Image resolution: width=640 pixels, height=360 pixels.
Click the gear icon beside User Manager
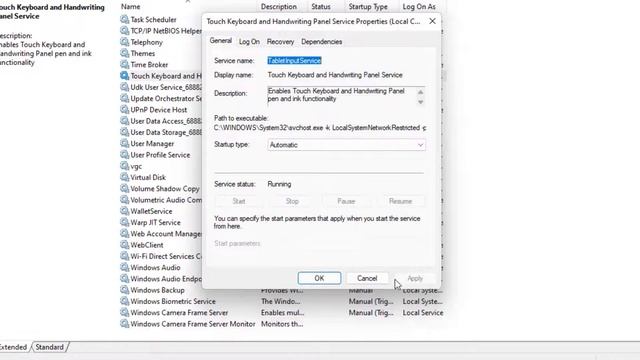(124, 143)
